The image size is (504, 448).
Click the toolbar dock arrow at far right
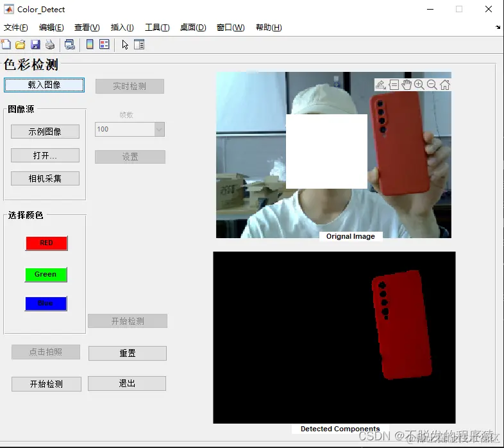point(498,28)
